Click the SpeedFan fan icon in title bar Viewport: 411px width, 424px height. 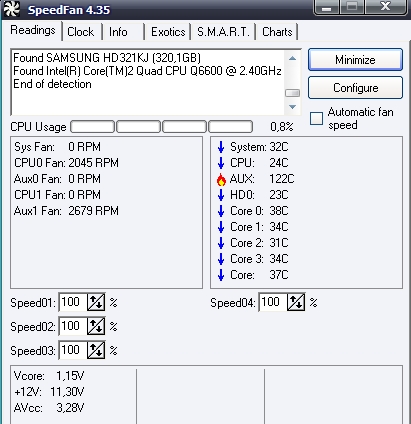click(11, 9)
